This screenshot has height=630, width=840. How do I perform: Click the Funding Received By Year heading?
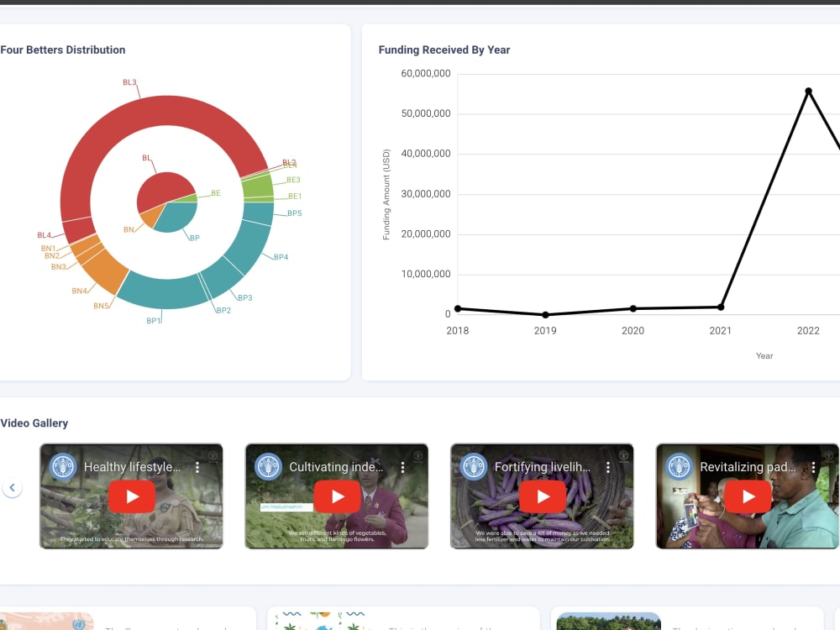[444, 50]
